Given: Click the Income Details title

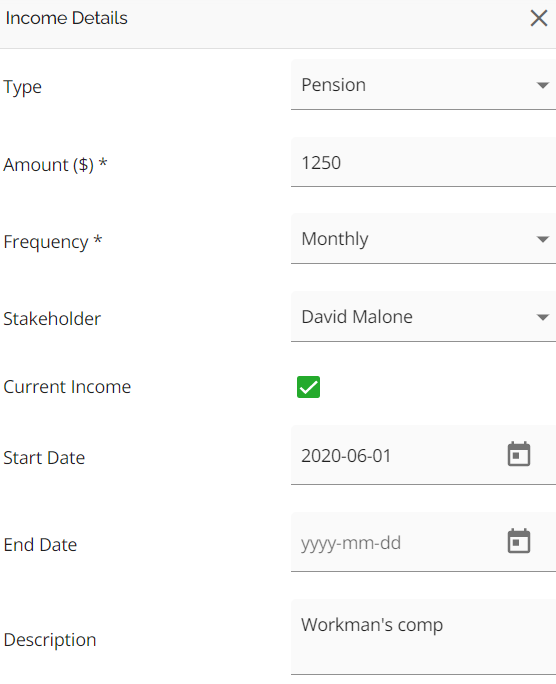Looking at the screenshot, I should (x=66, y=18).
